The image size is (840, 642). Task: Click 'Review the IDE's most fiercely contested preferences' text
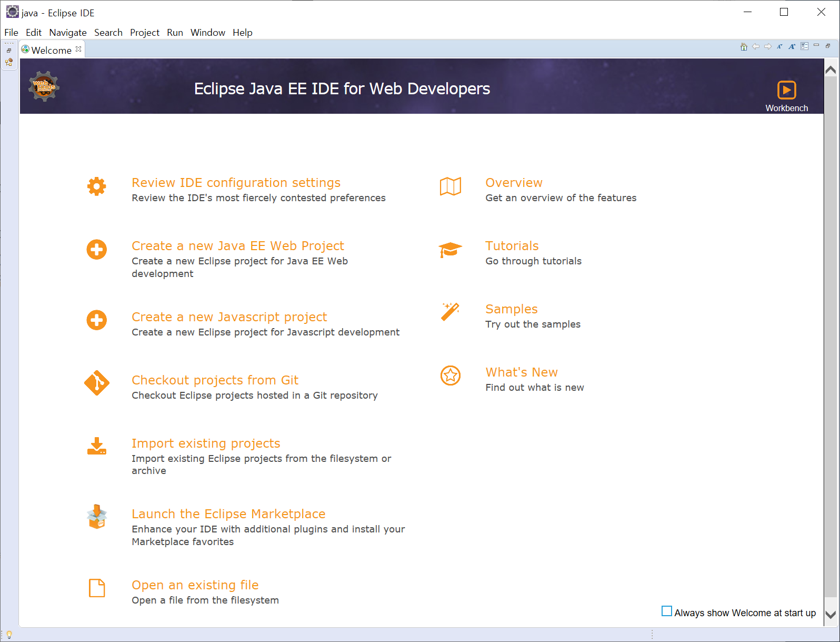pos(258,198)
